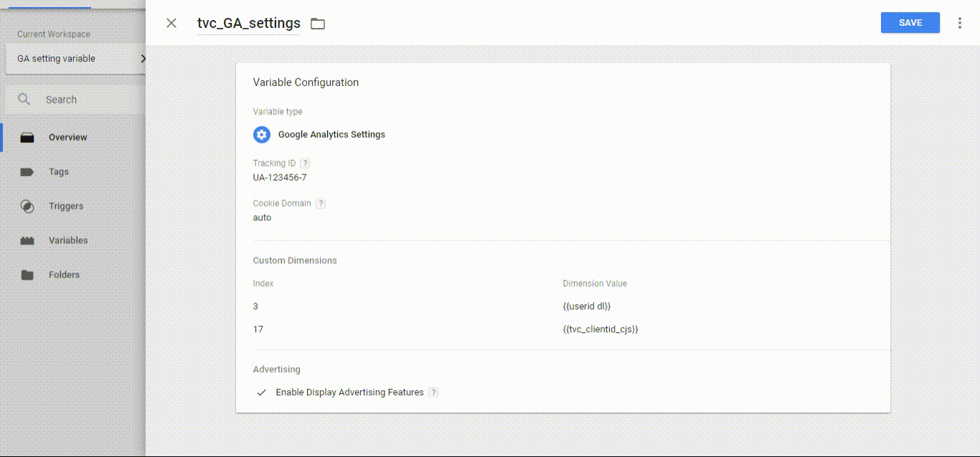Open the Folders section
The image size is (980, 457).
pyautogui.click(x=64, y=275)
